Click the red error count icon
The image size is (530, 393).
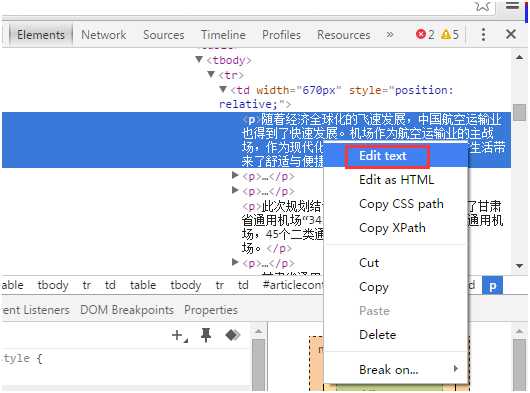421,34
